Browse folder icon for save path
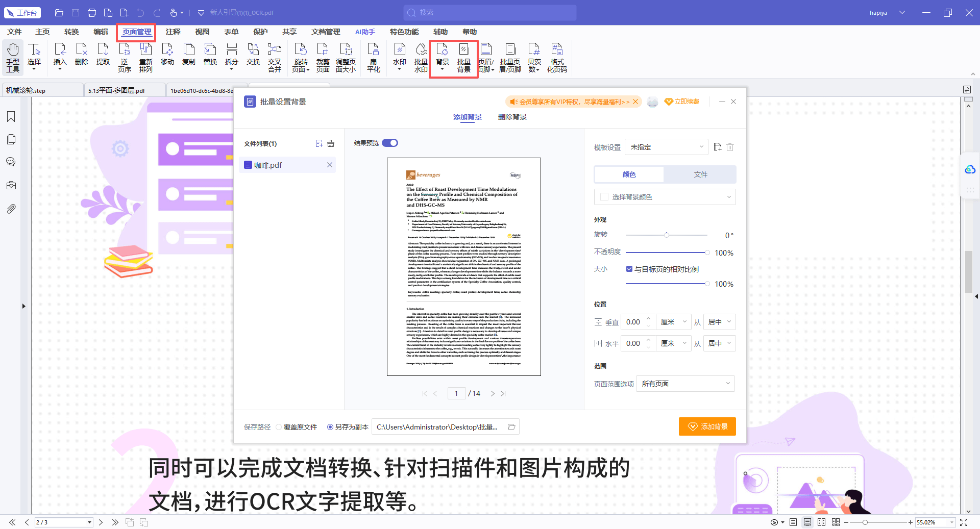Screen dimensions: 980x529 click(511, 426)
